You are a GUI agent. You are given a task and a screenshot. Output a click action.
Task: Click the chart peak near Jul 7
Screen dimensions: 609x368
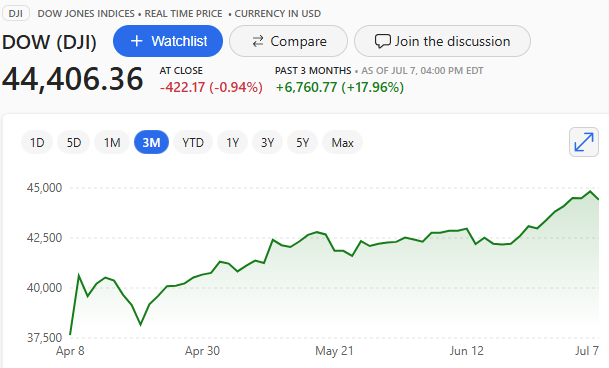coord(590,191)
